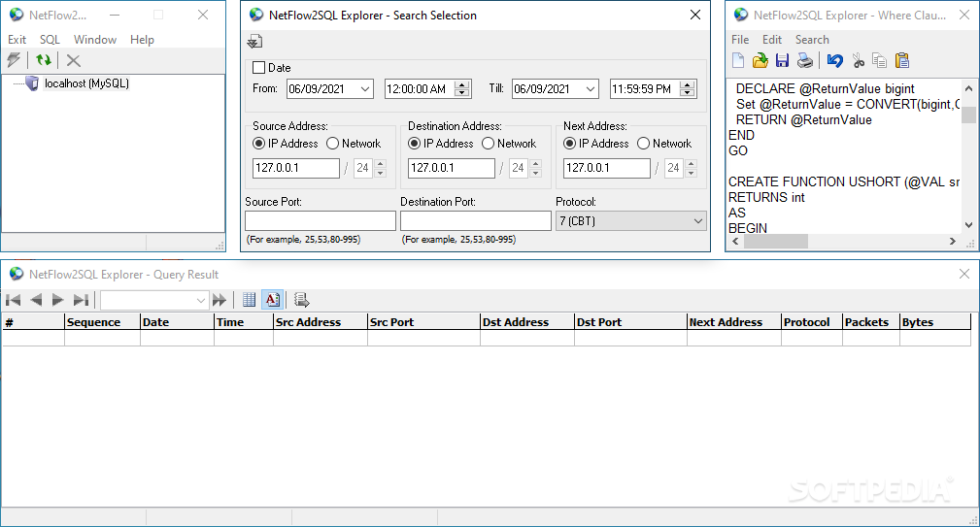
Task: Click the Destination Address IP input field
Action: point(451,168)
